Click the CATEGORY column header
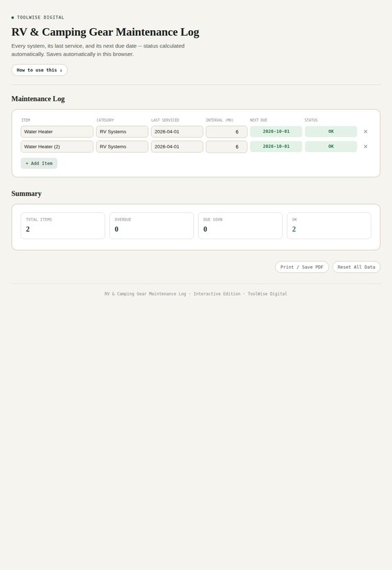 (x=105, y=120)
